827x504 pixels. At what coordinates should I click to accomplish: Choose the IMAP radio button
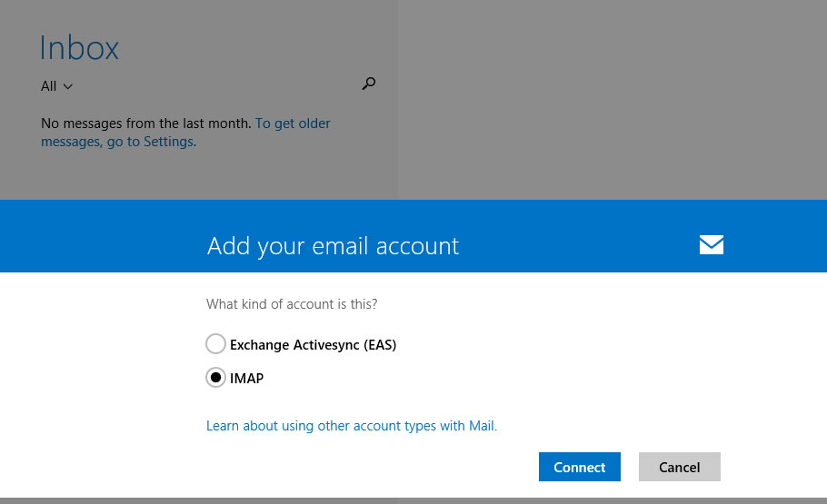(x=215, y=378)
